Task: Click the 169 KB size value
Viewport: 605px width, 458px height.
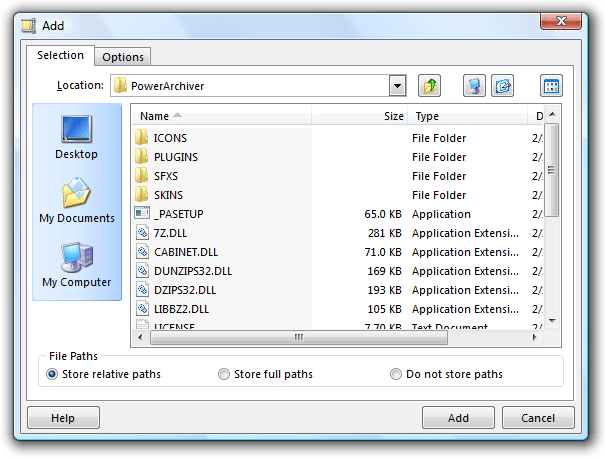Action: pyautogui.click(x=385, y=271)
